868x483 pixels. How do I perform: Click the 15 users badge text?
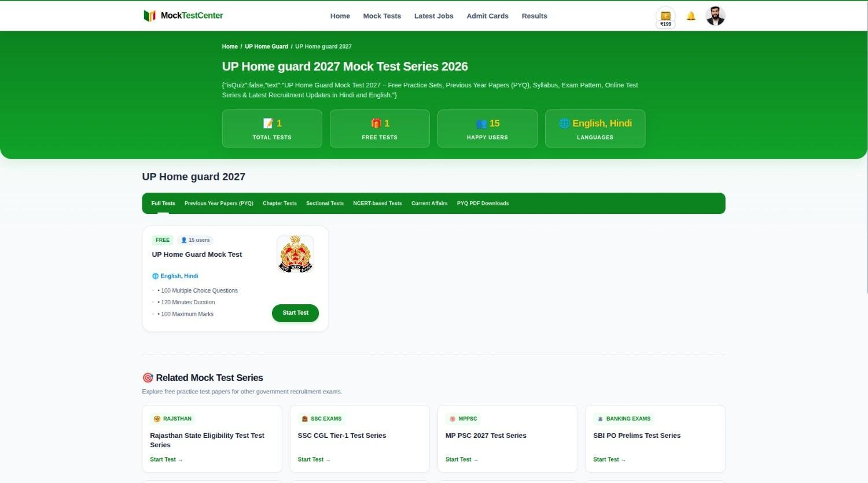tap(199, 240)
